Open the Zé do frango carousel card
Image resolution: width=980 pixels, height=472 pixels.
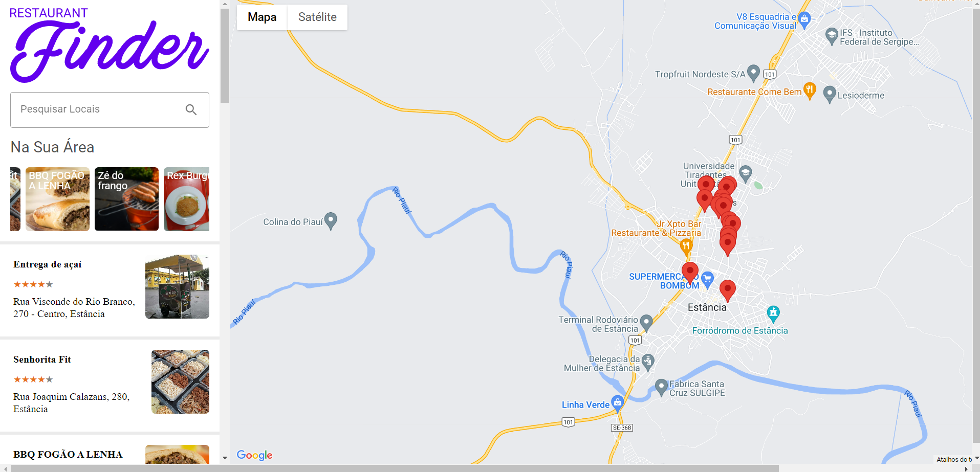pos(126,199)
